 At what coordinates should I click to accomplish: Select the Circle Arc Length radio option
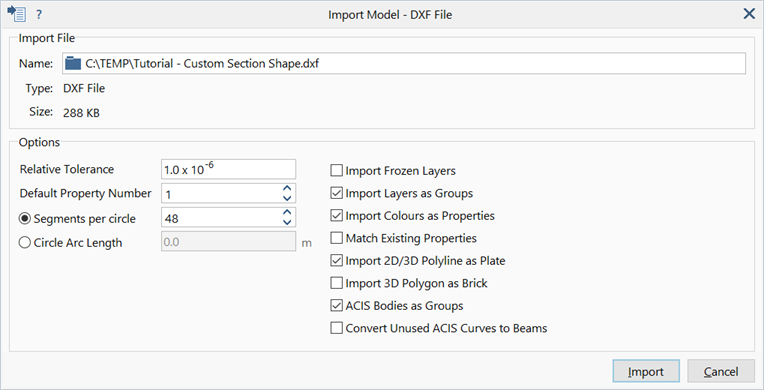25,243
